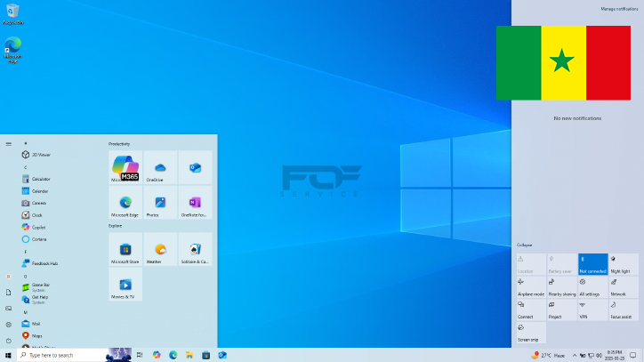Open Outlook from the taskbar
The width and height of the screenshot is (644, 362).
222,356
